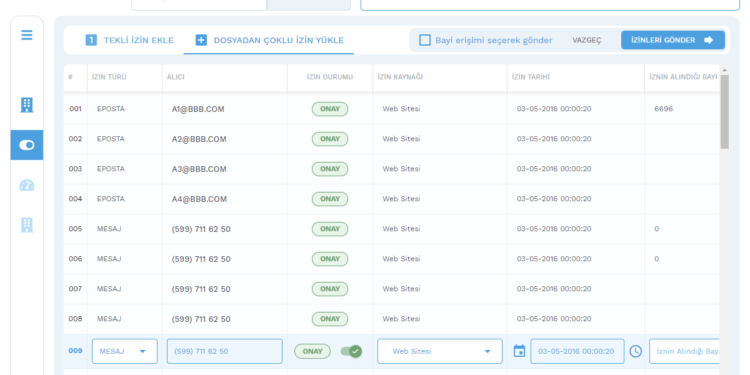750x375 pixels.
Task: Click the MESAJ cell in row 005
Action: pyautogui.click(x=109, y=229)
